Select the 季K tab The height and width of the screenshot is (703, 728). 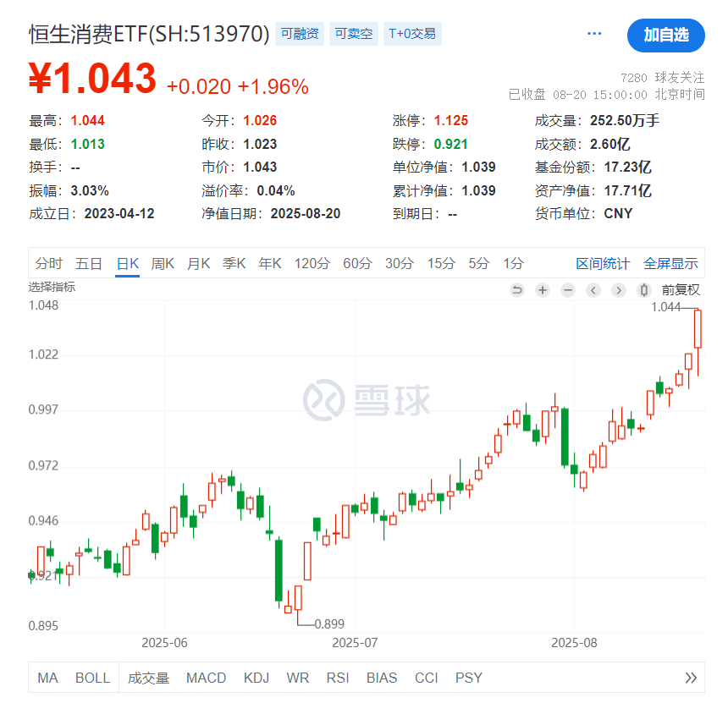pyautogui.click(x=234, y=264)
